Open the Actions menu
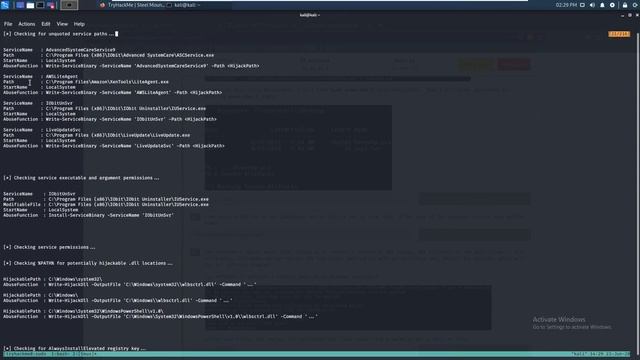 coord(27,24)
